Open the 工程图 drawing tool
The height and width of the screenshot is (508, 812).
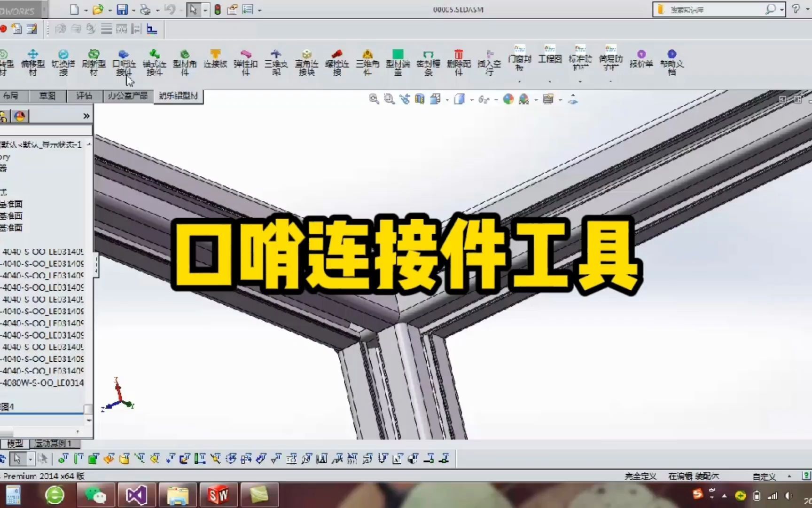(x=550, y=55)
